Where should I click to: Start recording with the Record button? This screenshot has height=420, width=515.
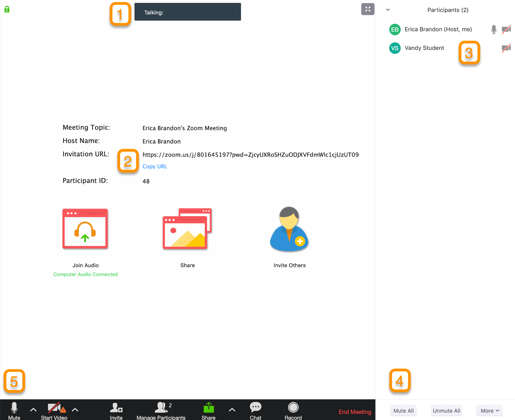click(x=293, y=411)
